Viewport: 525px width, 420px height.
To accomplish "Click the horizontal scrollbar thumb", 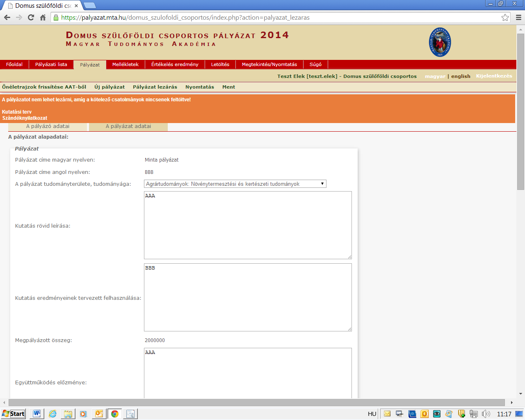I will [257, 402].
